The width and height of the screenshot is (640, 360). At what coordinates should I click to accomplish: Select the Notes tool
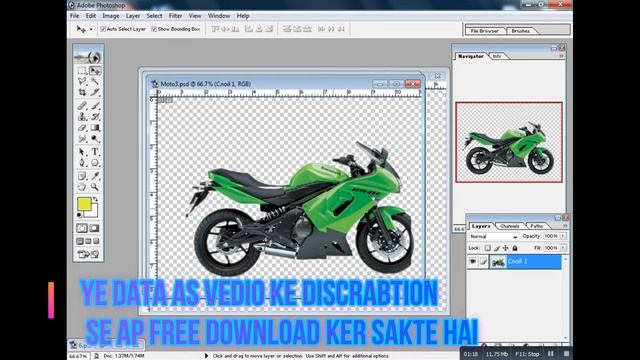click(82, 176)
